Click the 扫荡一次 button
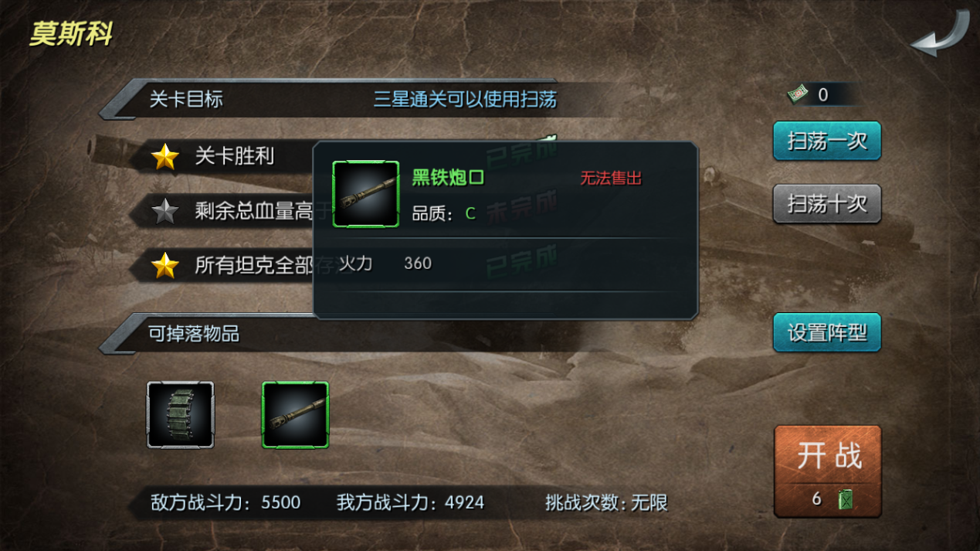 point(827,141)
